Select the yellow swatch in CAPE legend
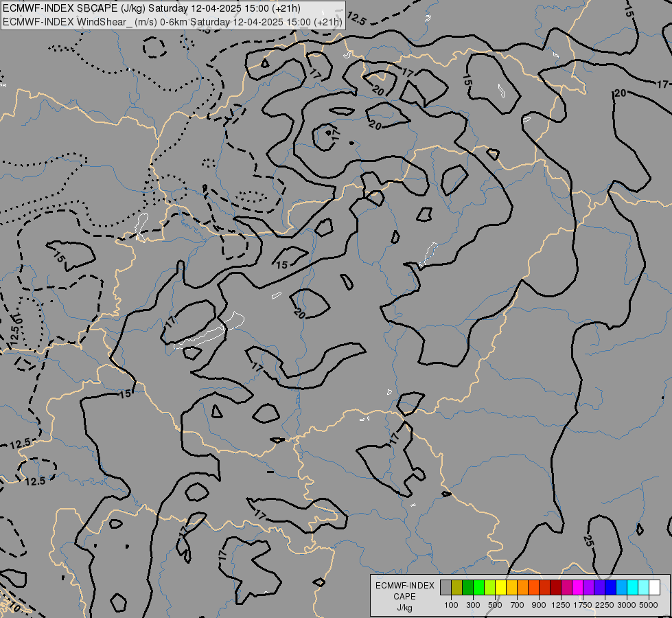 tap(500, 588)
